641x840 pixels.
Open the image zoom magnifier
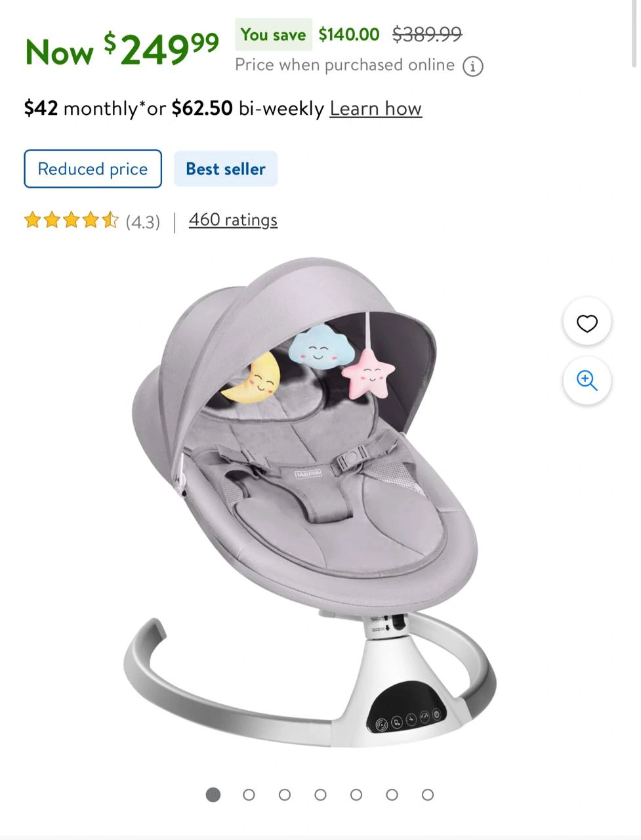click(587, 381)
